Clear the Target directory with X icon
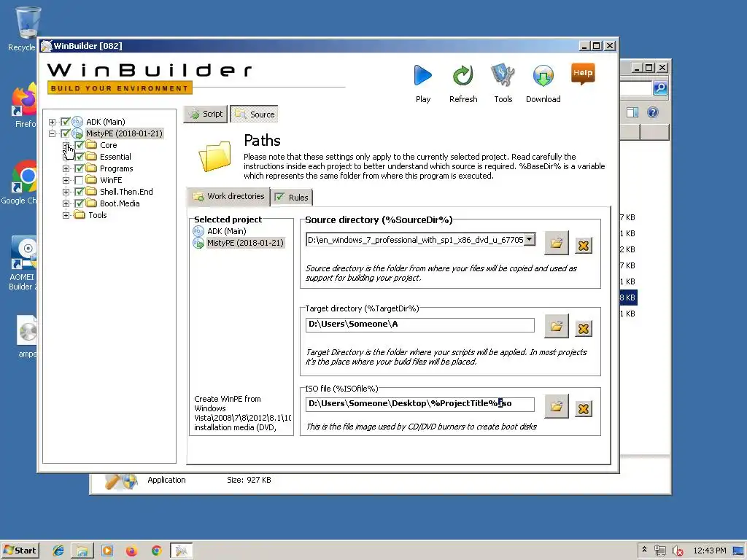The width and height of the screenshot is (747, 560). coord(584,329)
